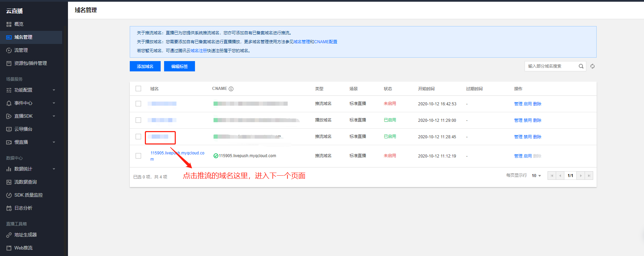
Task: Check the row dated 2020-10-12 16:42:53
Action: [138, 104]
